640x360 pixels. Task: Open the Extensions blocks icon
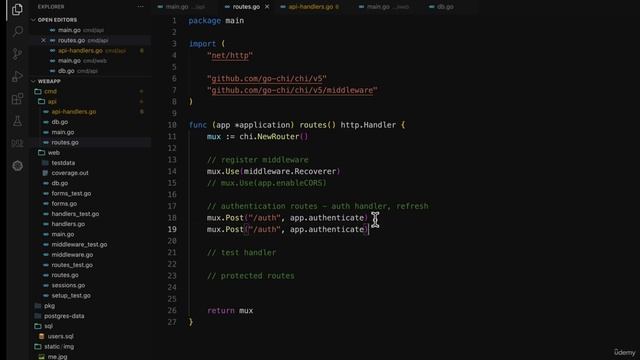tap(17, 98)
